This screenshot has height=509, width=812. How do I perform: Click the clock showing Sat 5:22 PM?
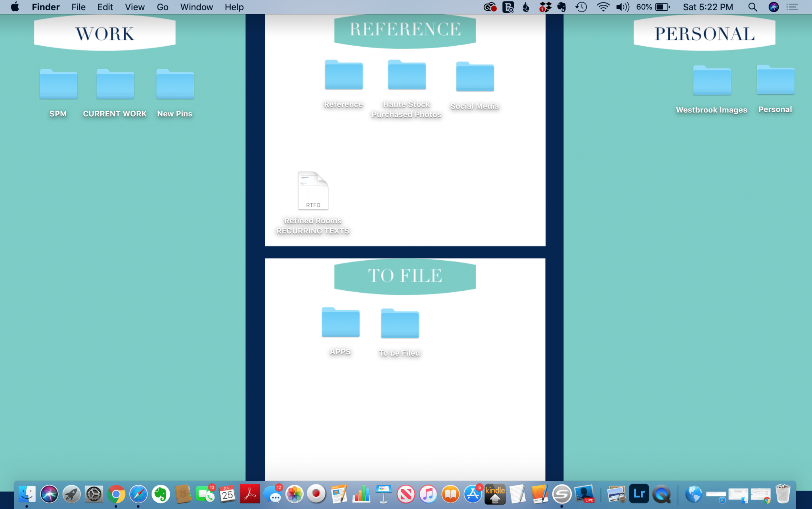tap(708, 7)
